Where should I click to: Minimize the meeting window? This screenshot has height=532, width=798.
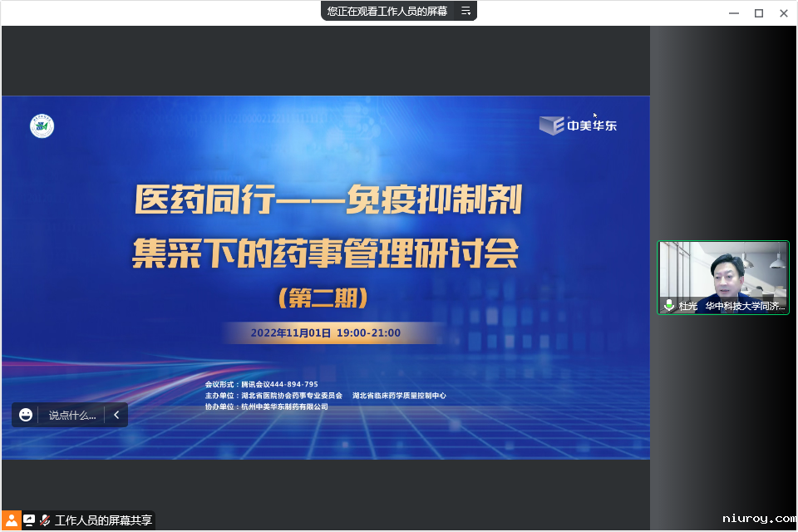tap(733, 12)
